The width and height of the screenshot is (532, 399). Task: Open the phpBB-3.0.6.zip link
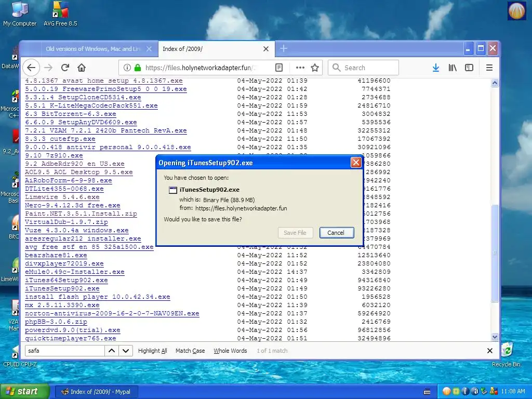tap(56, 322)
